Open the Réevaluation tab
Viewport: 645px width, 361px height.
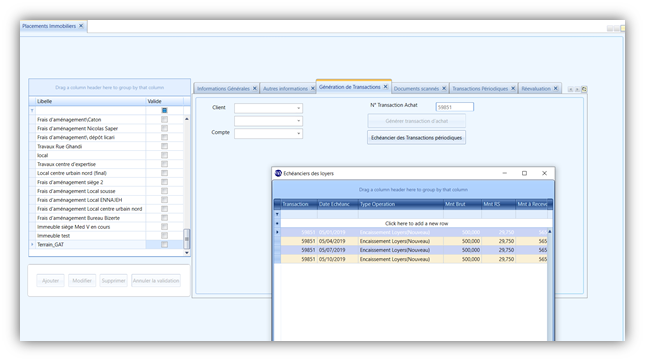click(x=536, y=88)
